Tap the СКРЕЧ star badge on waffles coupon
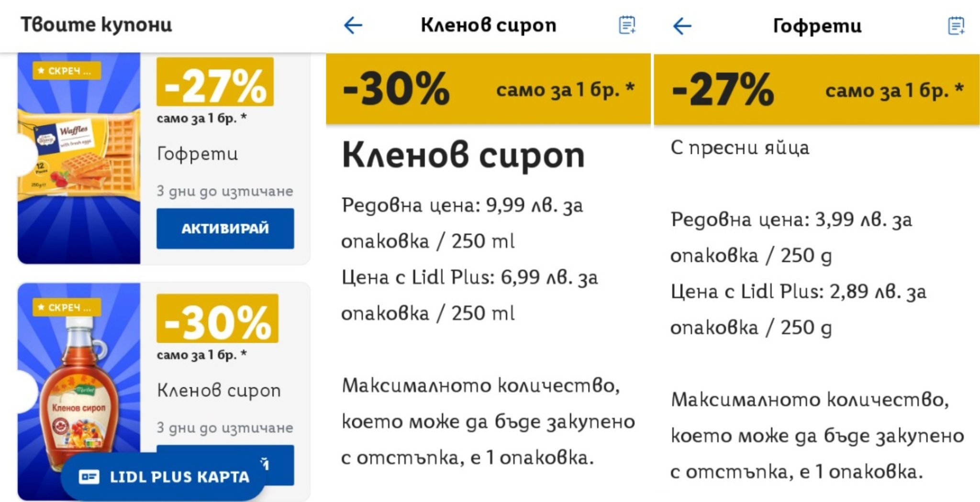 click(x=67, y=71)
